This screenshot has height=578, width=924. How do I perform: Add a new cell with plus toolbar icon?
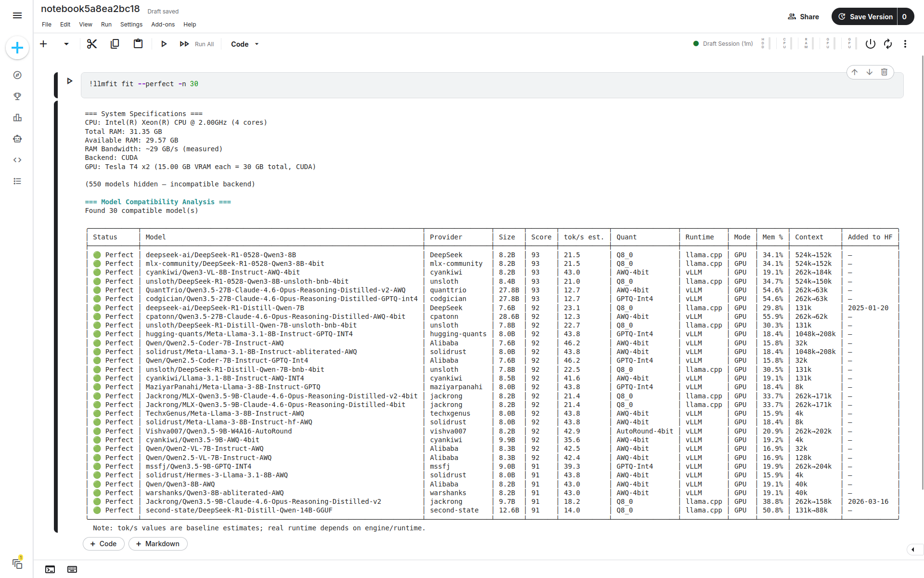pos(43,44)
